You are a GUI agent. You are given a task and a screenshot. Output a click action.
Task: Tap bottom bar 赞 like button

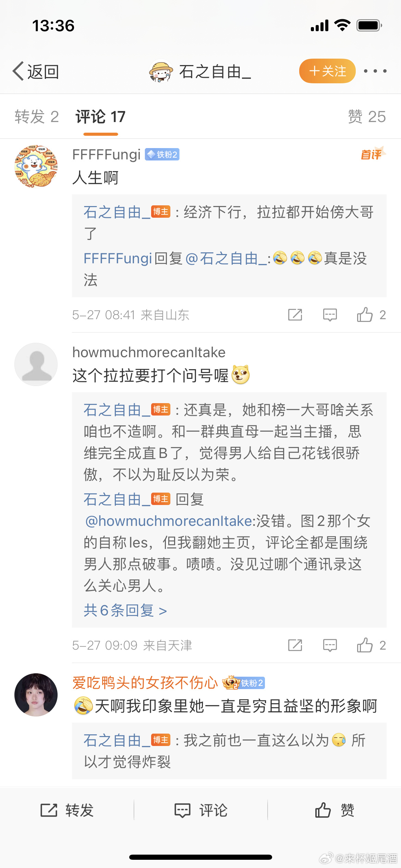point(335,810)
